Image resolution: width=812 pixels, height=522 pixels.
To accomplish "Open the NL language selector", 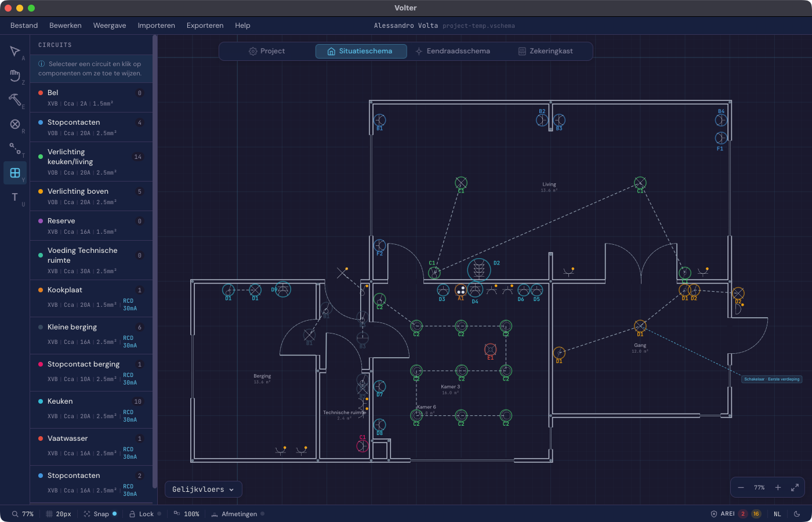I will pyautogui.click(x=777, y=514).
